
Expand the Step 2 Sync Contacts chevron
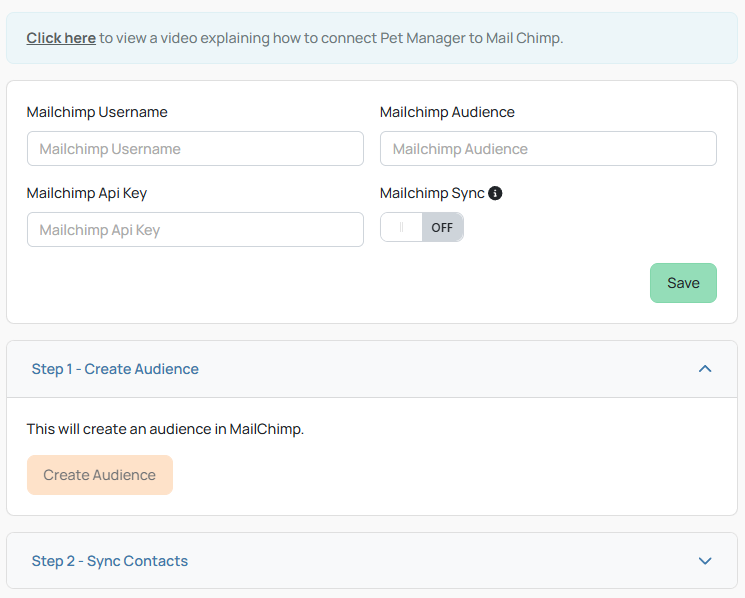(705, 561)
